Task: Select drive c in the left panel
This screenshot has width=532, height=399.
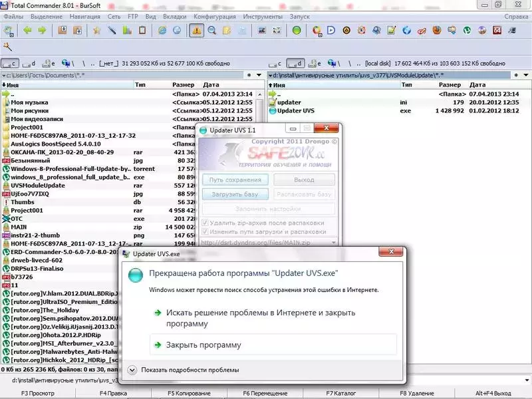Action: [10, 63]
